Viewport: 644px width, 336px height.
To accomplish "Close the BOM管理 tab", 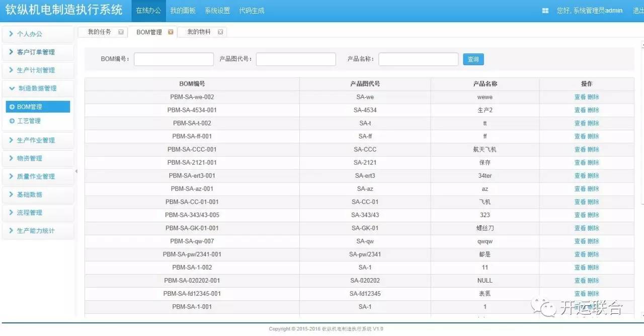I will [171, 32].
